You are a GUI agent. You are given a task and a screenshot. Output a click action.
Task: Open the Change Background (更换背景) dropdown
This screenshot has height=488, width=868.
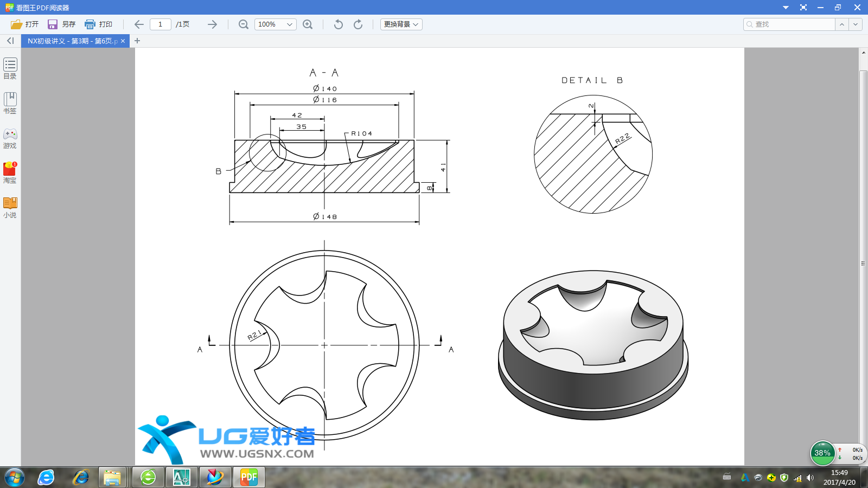point(401,24)
